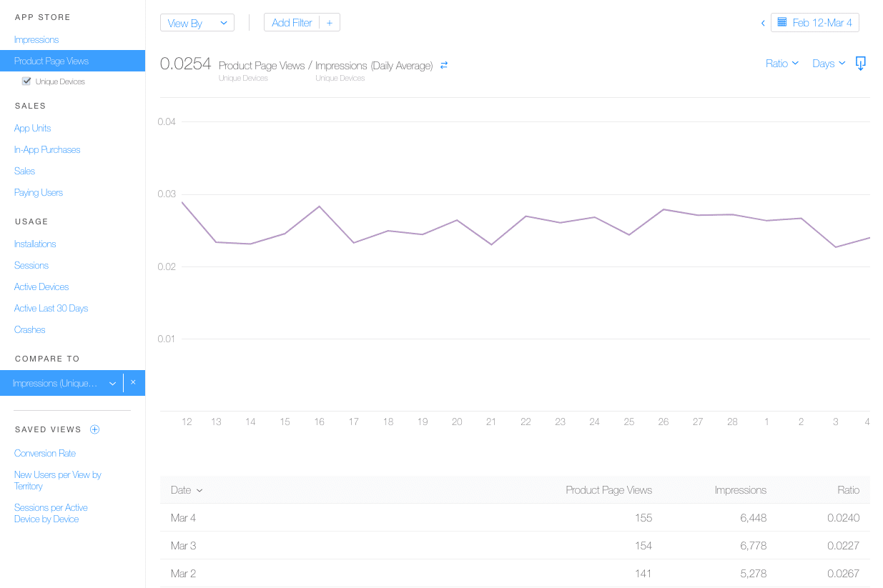This screenshot has width=883, height=588.
Task: Remove the Impressions comparison with the X icon
Action: pos(133,383)
